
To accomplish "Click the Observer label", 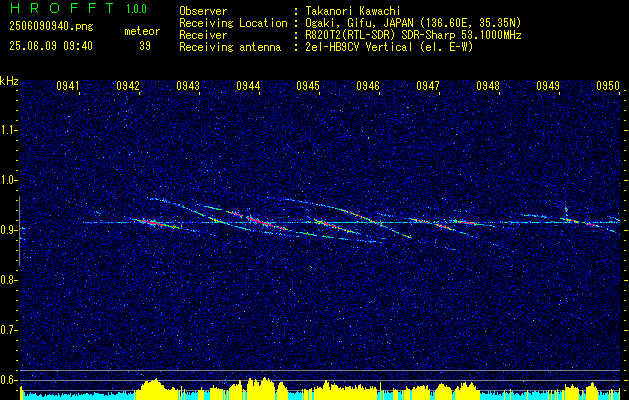I will pyautogui.click(x=203, y=11).
